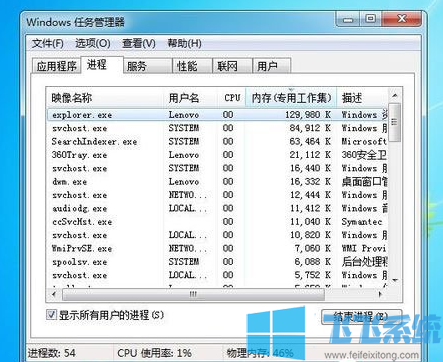The image size is (443, 362).
Task: Click the right arrow of horizontal scrollbar
Action: click(380, 294)
